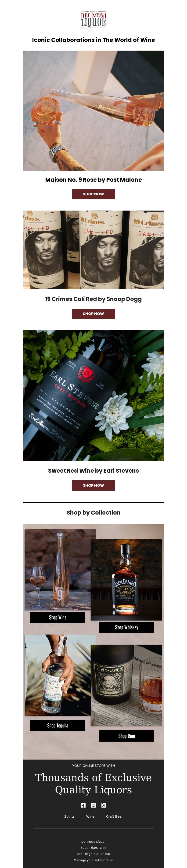Select the Shop Rum button
This screenshot has height=868, width=187.
tap(126, 736)
